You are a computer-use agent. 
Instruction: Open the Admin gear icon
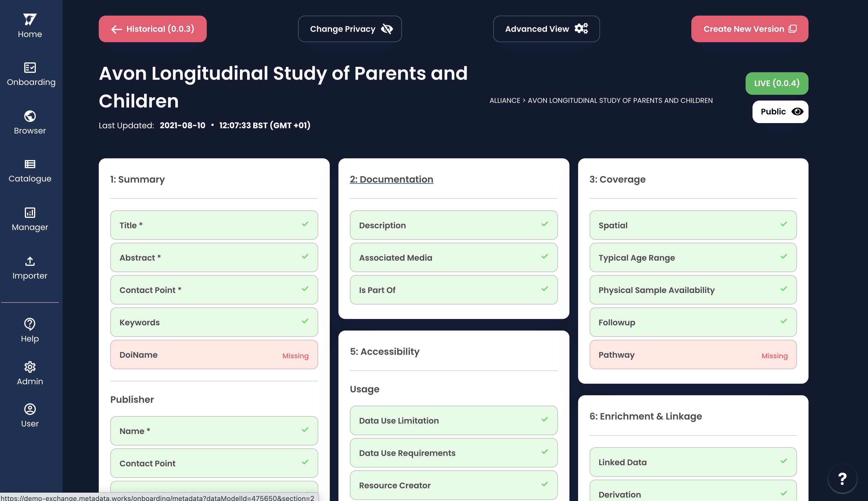tap(30, 367)
